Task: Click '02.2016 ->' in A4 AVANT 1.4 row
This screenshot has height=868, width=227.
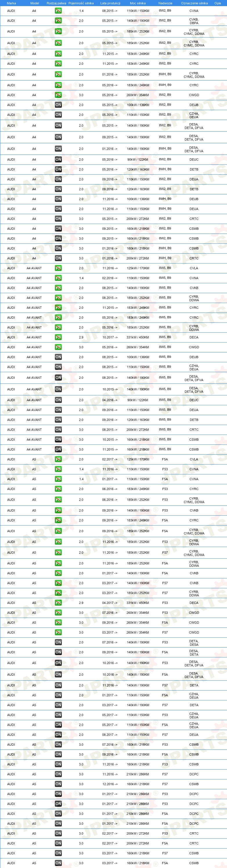Action: (x=110, y=278)
